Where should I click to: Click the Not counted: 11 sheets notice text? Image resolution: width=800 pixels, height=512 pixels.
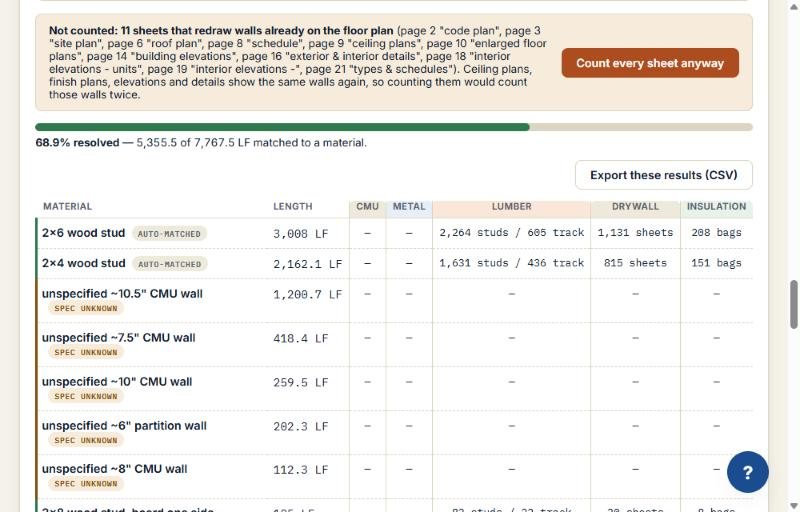pyautogui.click(x=298, y=62)
